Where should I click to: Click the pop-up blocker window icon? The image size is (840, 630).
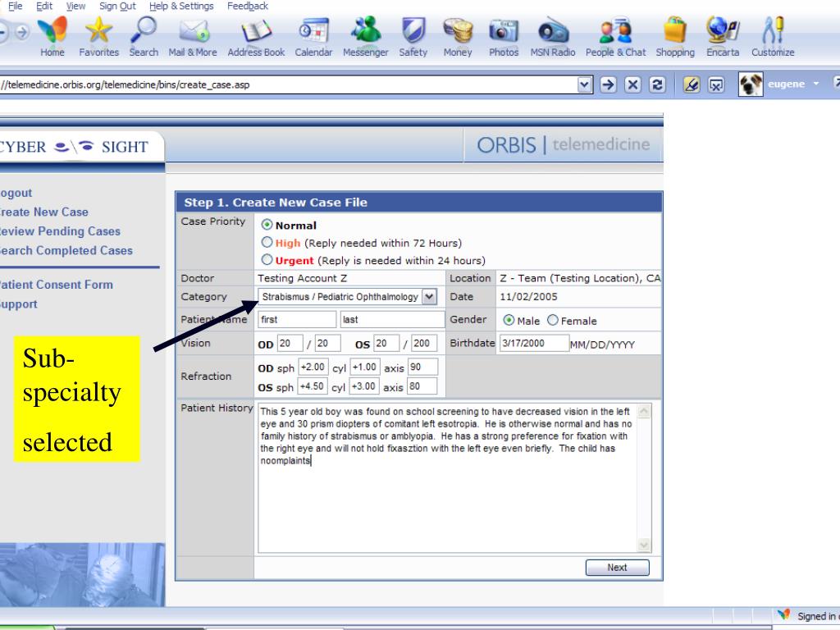716,84
